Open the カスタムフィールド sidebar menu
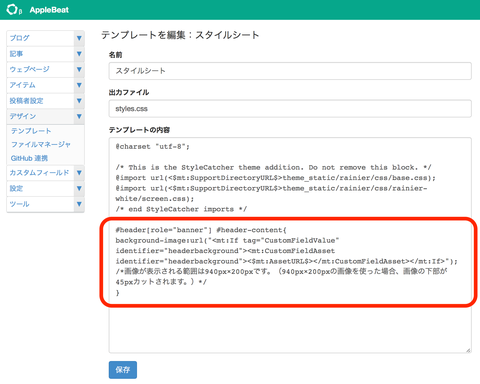 [x=41, y=173]
